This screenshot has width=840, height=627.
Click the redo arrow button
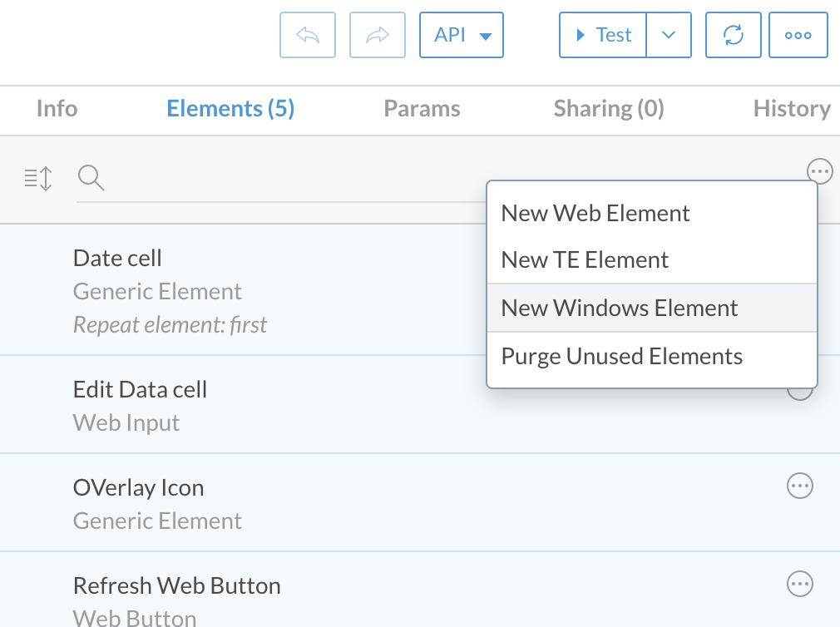377,35
